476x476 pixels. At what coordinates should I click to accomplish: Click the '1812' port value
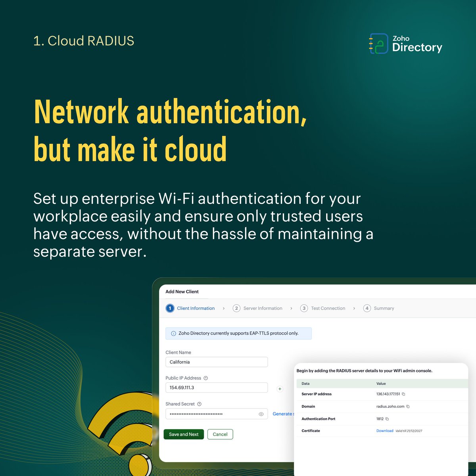pyautogui.click(x=380, y=419)
